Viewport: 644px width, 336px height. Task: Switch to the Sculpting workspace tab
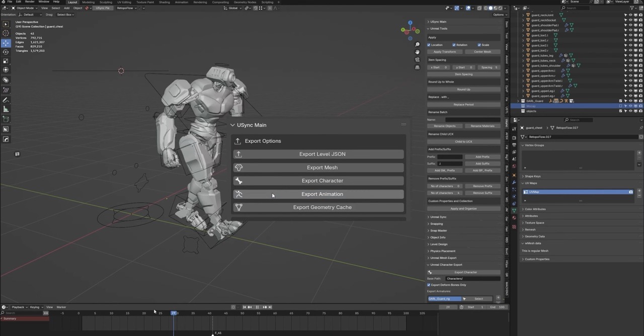(x=106, y=2)
